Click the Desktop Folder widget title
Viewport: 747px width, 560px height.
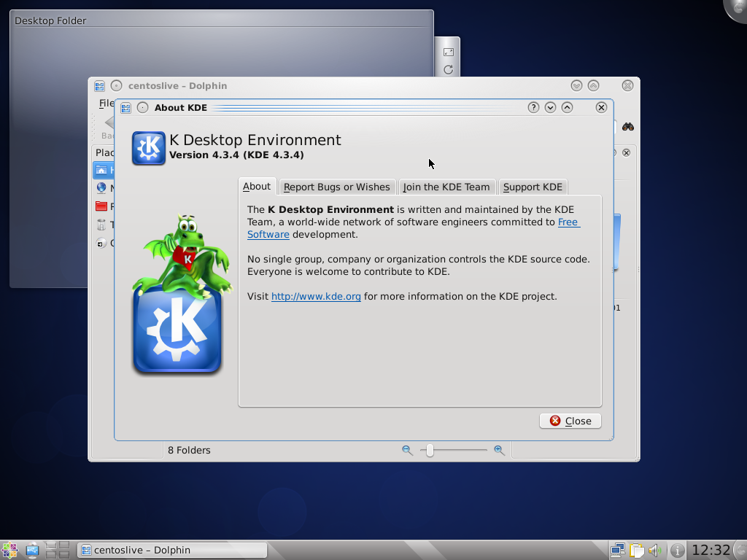50,21
